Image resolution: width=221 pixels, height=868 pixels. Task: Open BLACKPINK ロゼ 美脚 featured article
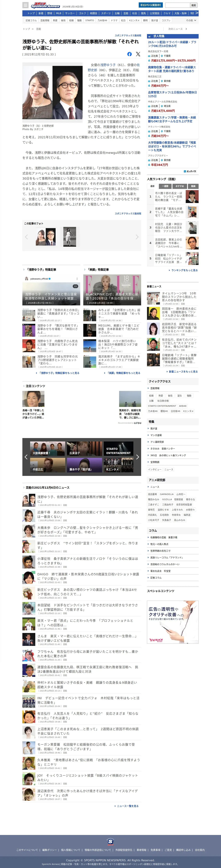[112, 290]
